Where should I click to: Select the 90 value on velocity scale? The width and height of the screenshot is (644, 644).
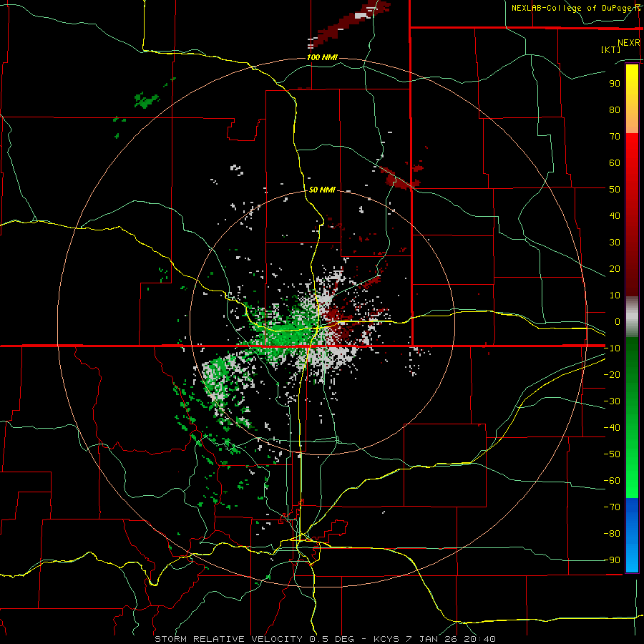[615, 84]
